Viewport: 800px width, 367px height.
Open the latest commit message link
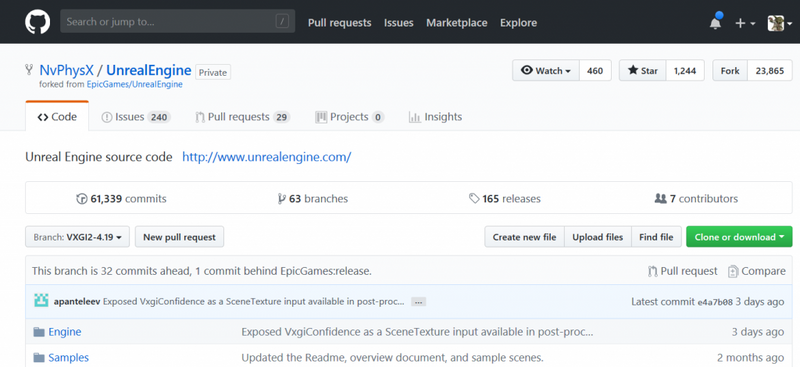pos(254,302)
